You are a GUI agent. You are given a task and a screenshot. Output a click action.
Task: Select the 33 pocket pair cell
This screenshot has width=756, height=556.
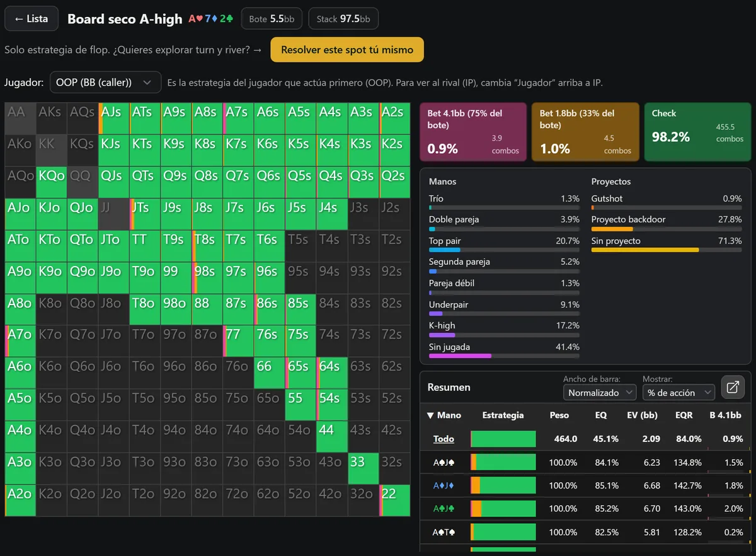(364, 468)
